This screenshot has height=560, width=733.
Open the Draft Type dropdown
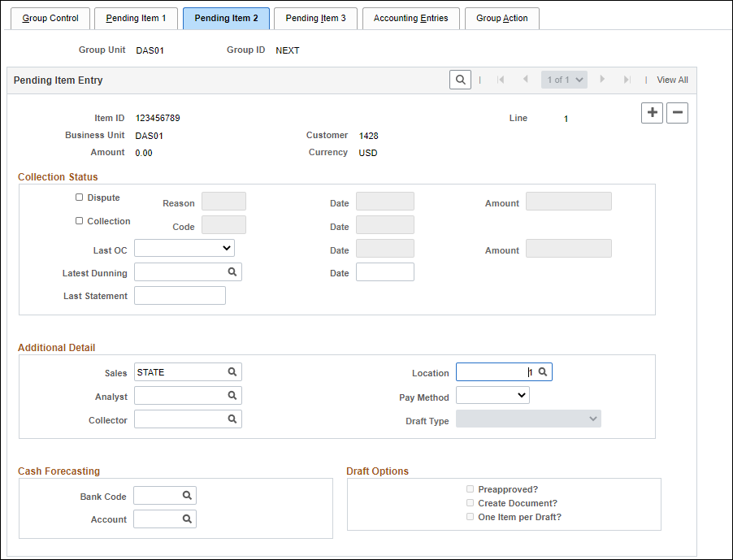coord(528,419)
